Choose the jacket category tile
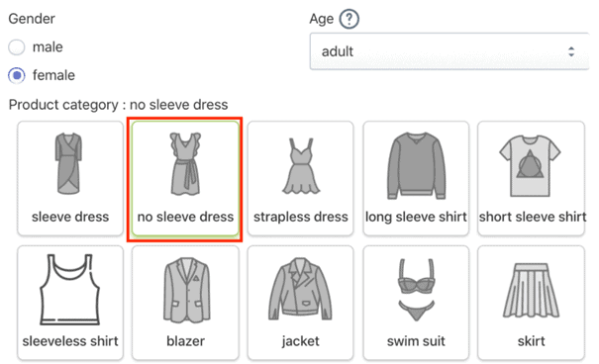The width and height of the screenshot is (599, 364). [300, 303]
